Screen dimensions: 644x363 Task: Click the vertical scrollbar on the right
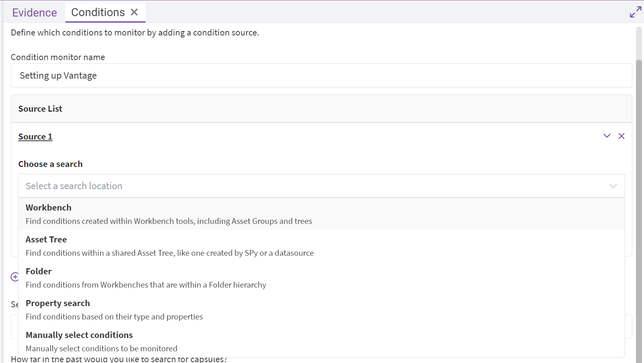(638, 202)
